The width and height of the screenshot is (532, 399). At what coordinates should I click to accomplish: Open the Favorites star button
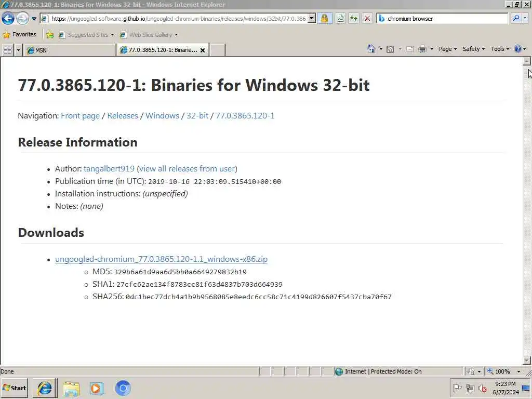pyautogui.click(x=19, y=34)
